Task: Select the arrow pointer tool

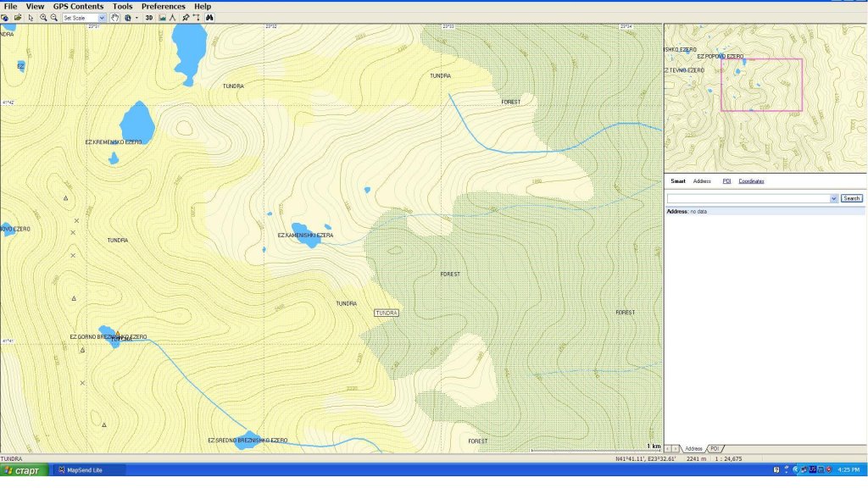Action: pyautogui.click(x=31, y=18)
